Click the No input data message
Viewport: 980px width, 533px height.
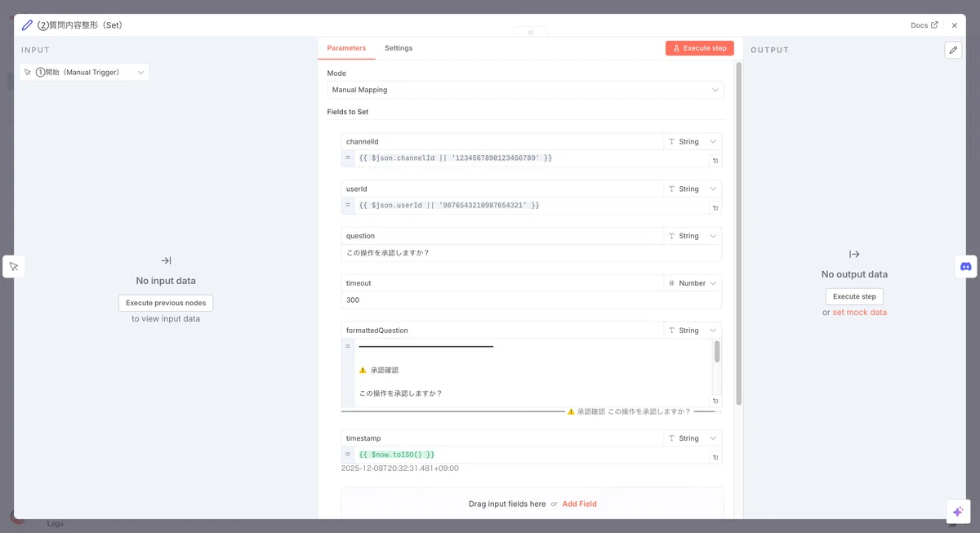coord(166,281)
